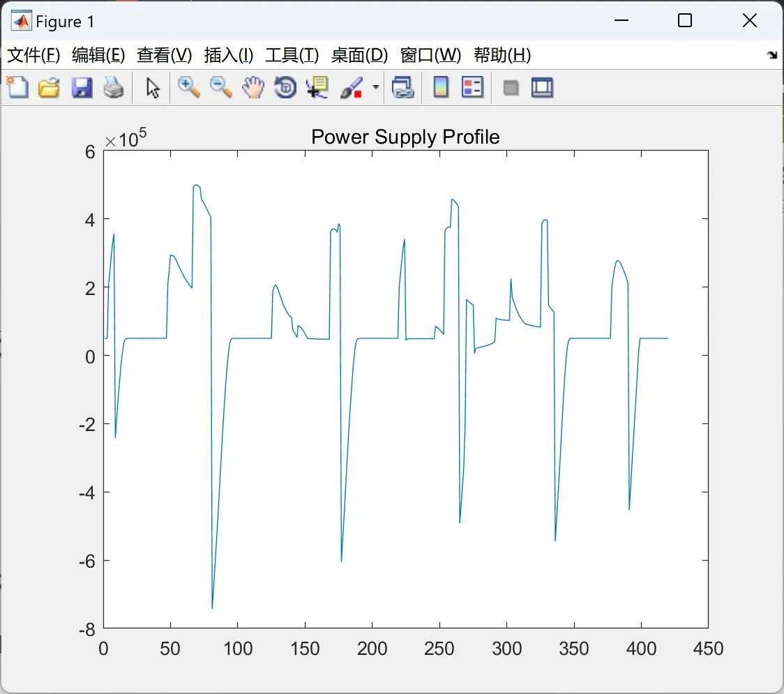The width and height of the screenshot is (784, 694).
Task: Open the 文件(F) menu
Action: 33,55
